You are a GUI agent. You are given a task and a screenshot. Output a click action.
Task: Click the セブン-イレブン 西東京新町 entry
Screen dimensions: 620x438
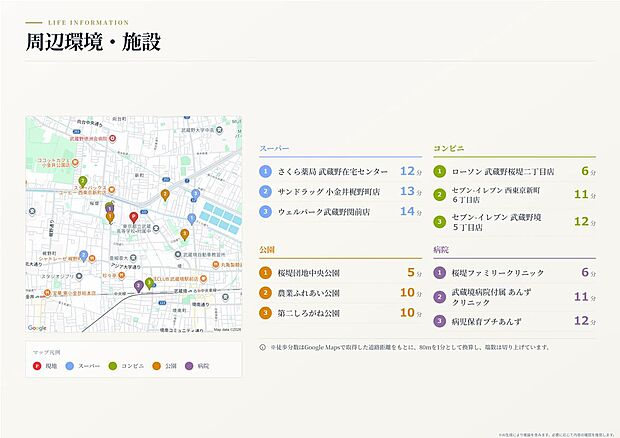(x=496, y=195)
